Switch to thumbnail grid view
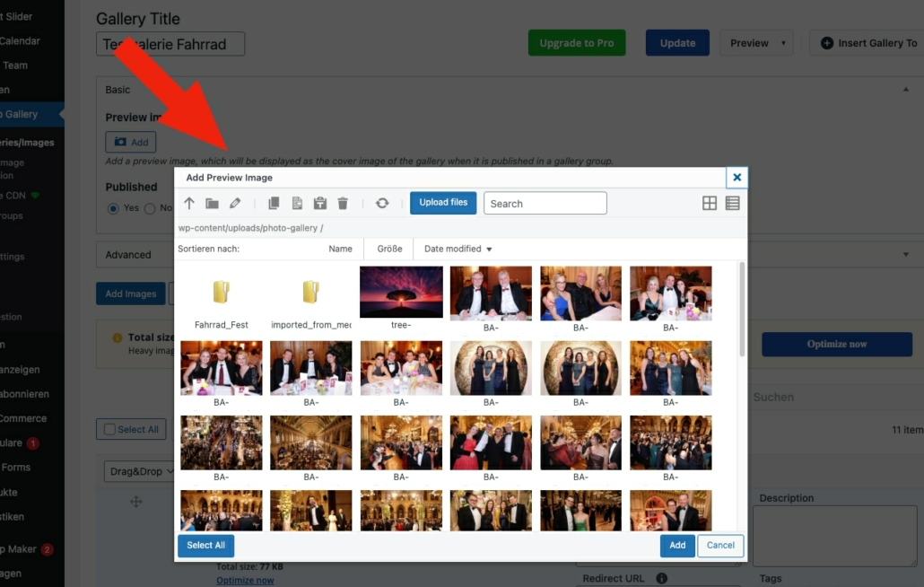 [710, 204]
